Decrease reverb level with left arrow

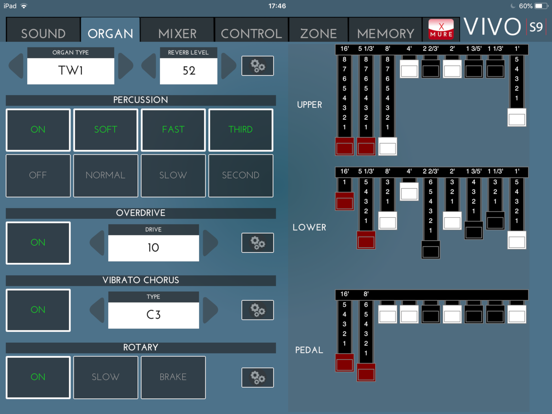click(149, 66)
